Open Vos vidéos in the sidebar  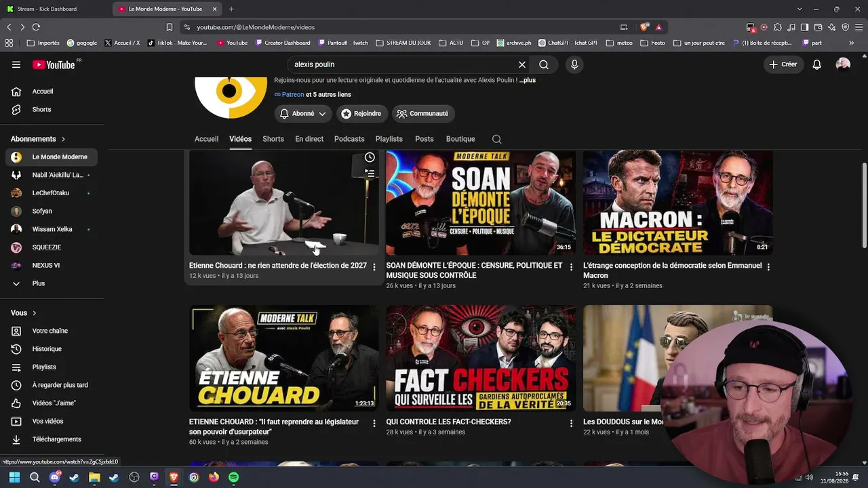(x=52, y=421)
